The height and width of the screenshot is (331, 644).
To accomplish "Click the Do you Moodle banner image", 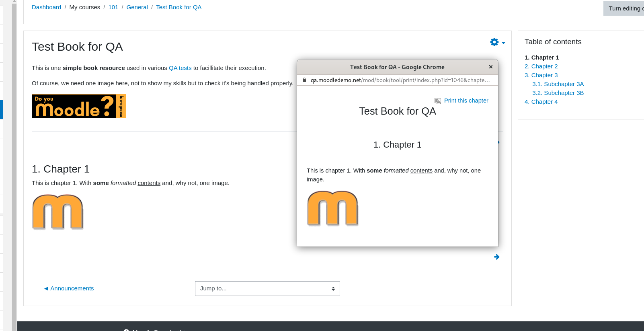I will 79,106.
